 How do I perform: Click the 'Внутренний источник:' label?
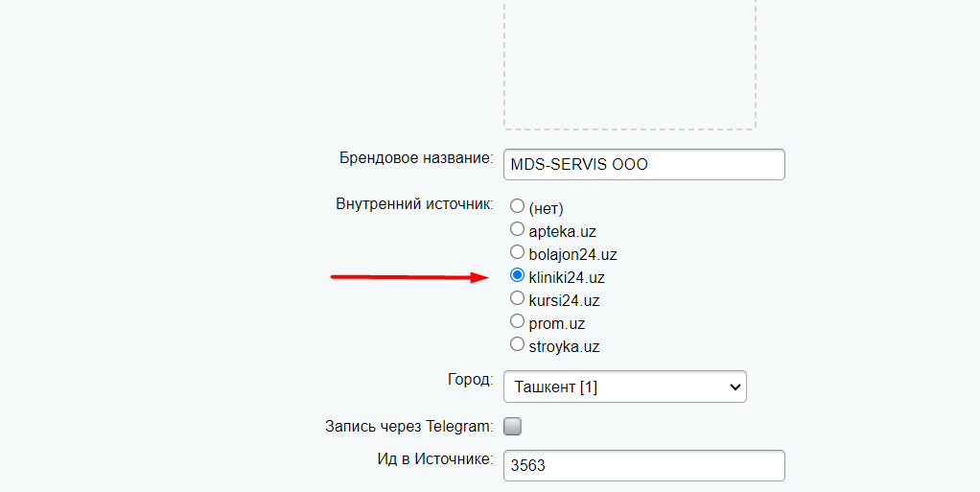[414, 204]
